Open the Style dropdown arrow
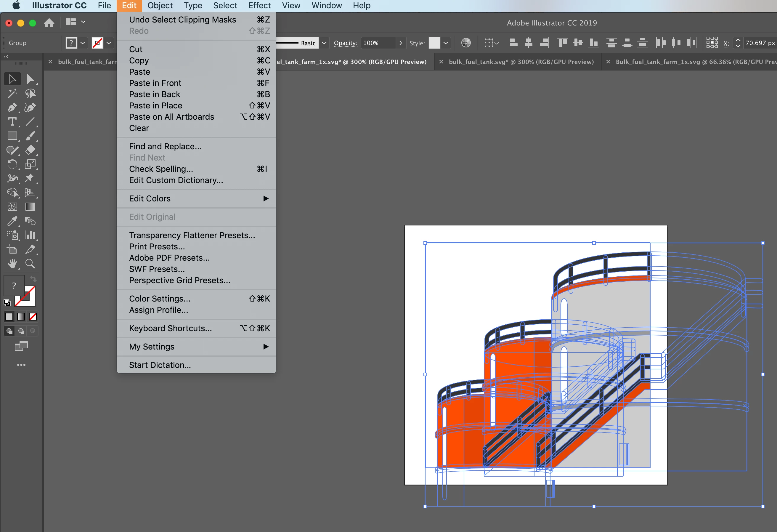The image size is (777, 532). (445, 43)
